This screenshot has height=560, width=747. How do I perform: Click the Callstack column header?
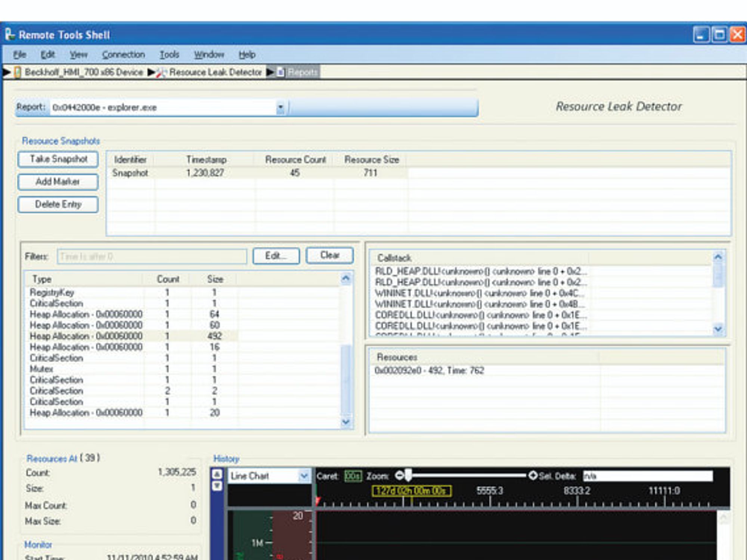click(x=479, y=258)
